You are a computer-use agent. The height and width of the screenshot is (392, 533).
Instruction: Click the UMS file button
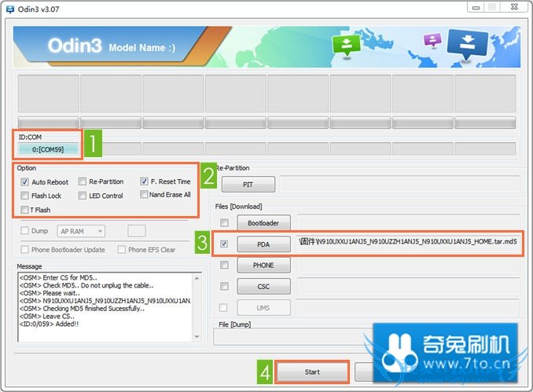point(264,308)
